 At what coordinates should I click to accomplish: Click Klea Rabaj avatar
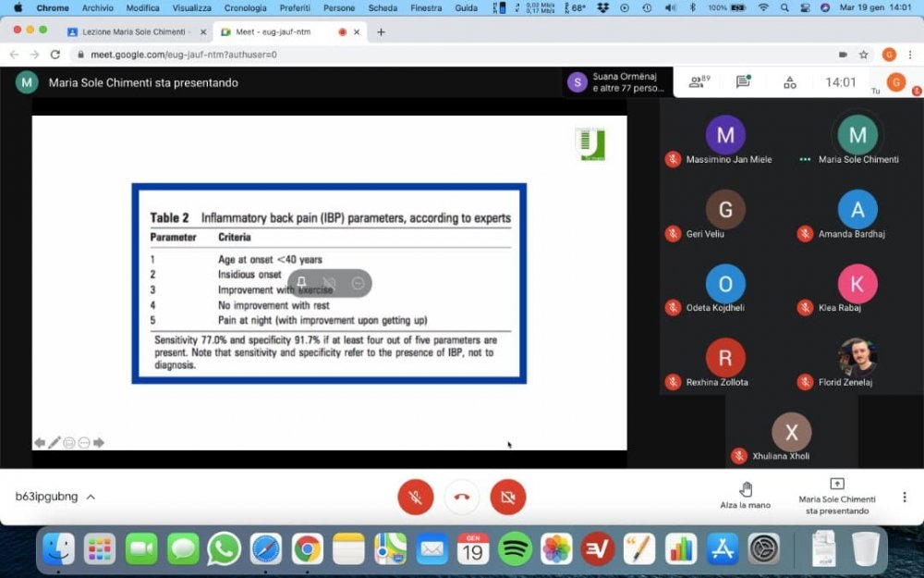coord(857,284)
